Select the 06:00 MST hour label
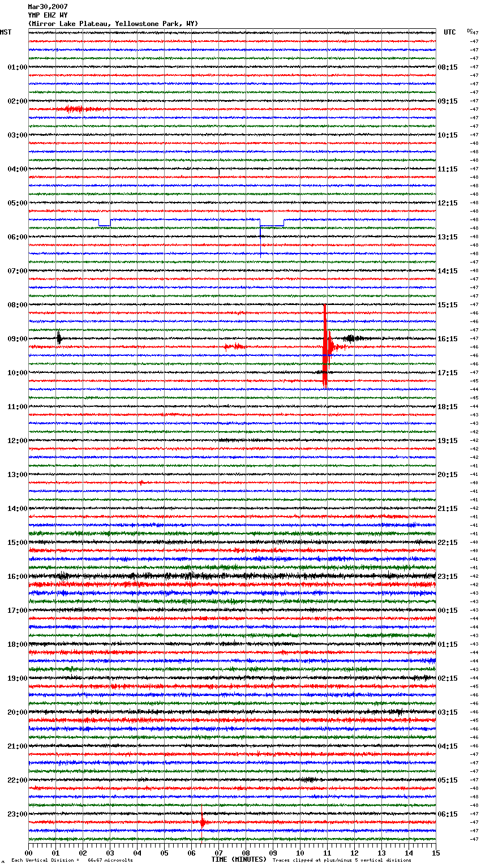This screenshot has width=481, height=868. [x=18, y=237]
